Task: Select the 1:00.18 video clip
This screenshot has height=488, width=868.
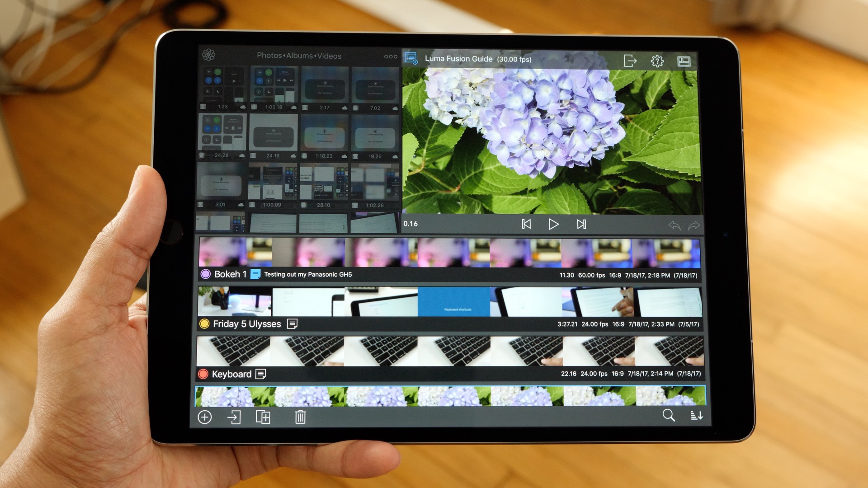Action: 274,89
